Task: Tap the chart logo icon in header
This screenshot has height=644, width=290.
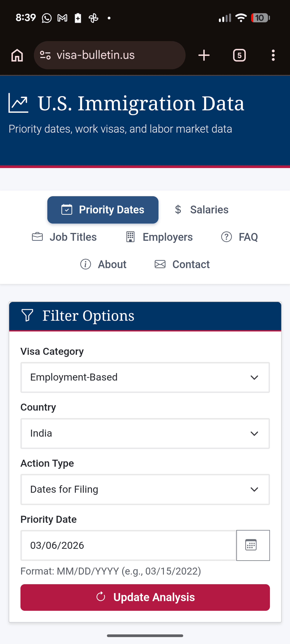Action: click(x=18, y=103)
